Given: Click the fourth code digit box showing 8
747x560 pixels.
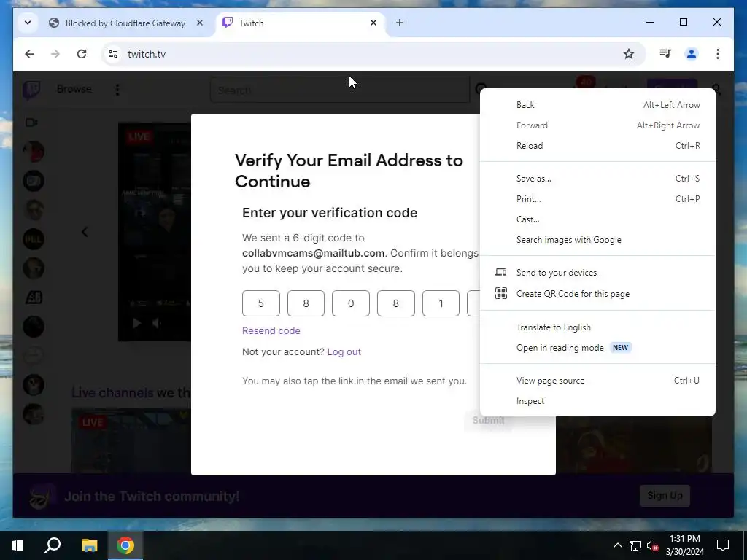Looking at the screenshot, I should 396,303.
